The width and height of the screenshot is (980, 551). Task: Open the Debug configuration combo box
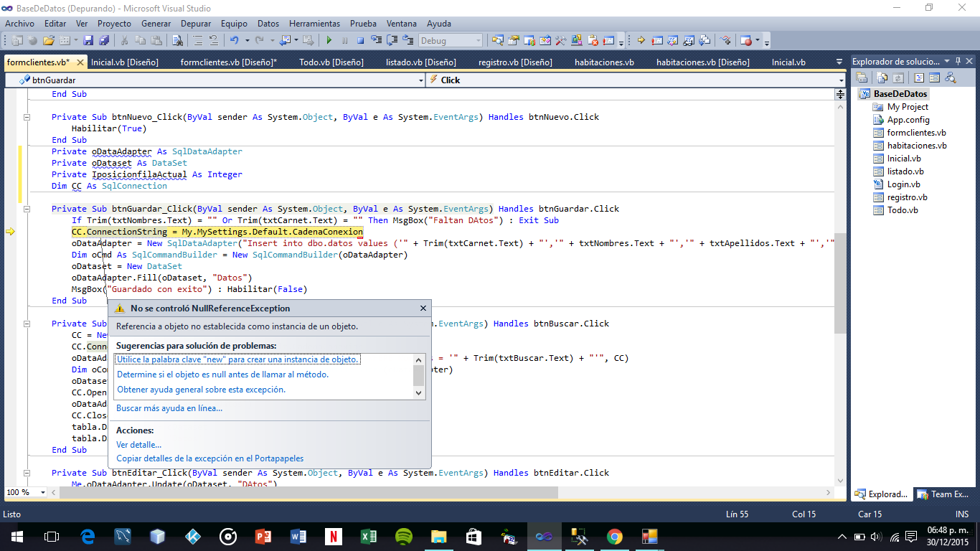point(451,40)
